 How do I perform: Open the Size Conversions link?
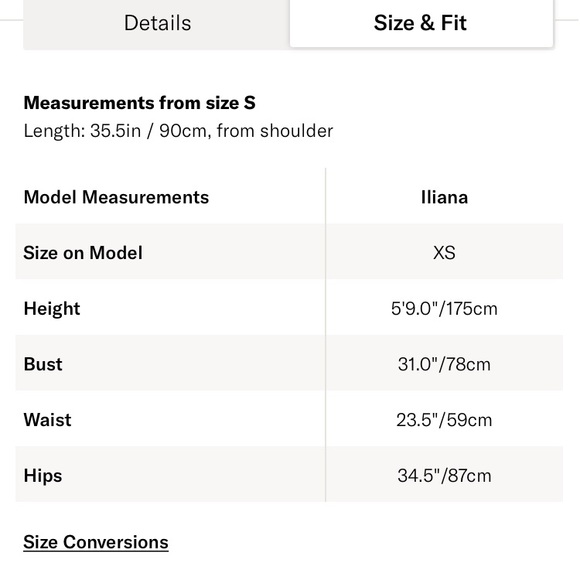96,542
